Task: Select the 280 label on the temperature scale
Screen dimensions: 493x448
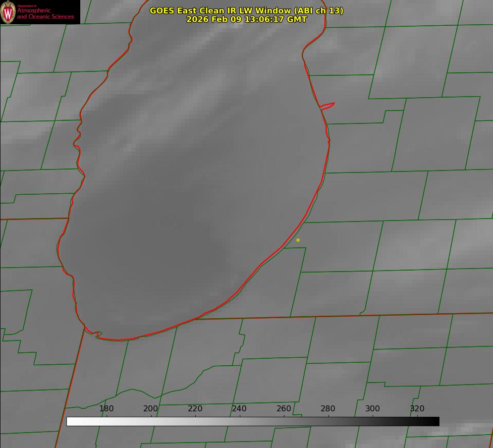Action: click(328, 408)
